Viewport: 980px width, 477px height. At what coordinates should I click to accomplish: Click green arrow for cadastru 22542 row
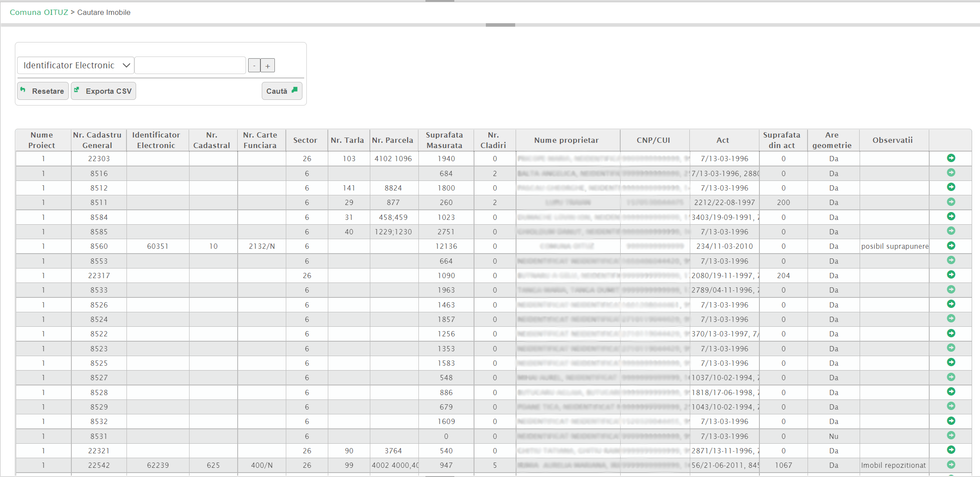951,465
